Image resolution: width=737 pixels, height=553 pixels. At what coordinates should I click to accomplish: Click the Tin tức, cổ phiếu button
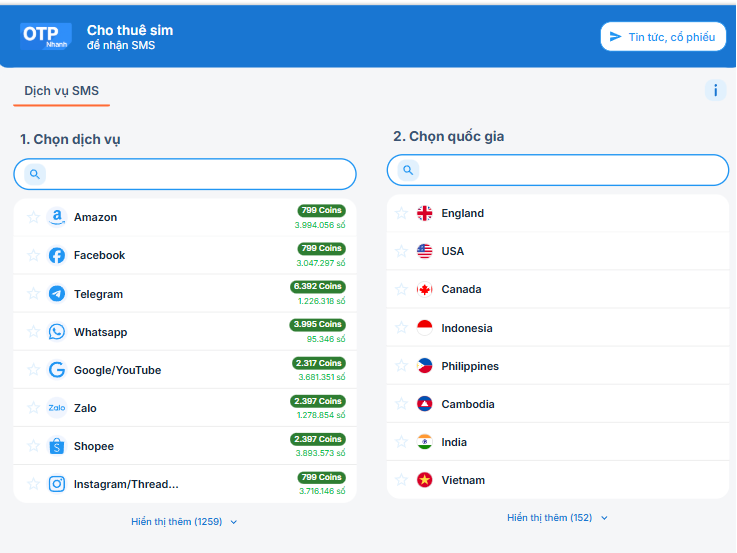pos(662,37)
